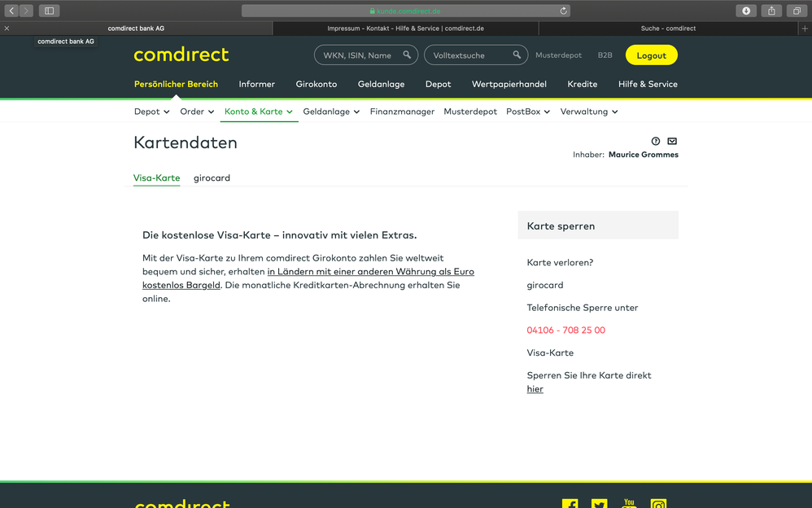
Task: Click the magnifier in the WKN search field
Action: point(408,55)
